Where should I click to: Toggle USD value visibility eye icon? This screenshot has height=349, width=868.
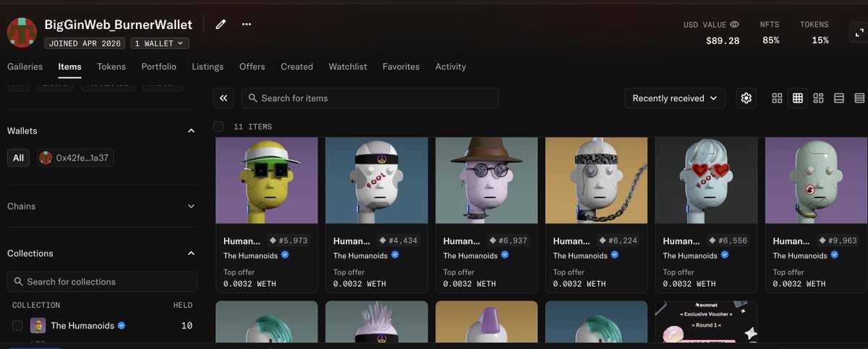734,25
